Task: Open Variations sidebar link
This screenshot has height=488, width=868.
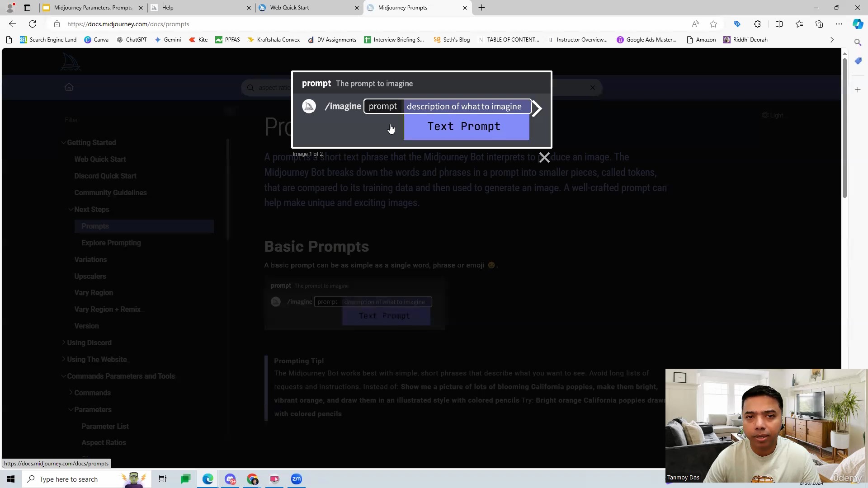Action: pos(90,259)
